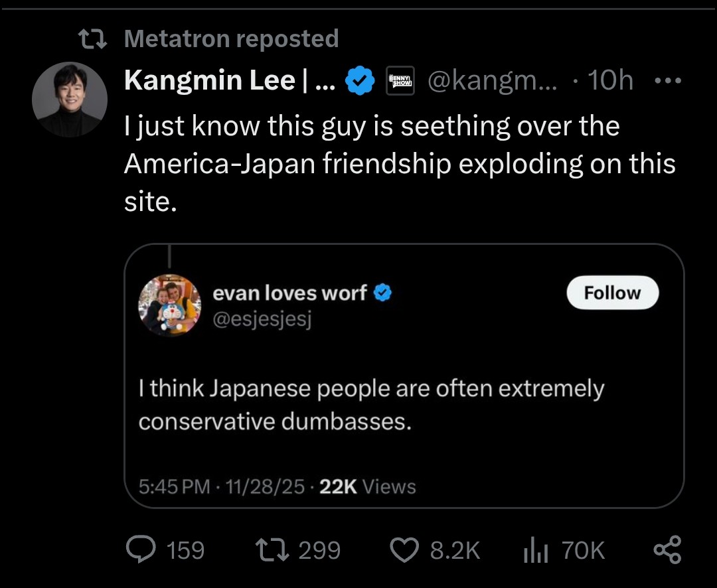Repost the tweet using the 299 retweet icon
Viewport: 717px width, 588px height.
[271, 550]
